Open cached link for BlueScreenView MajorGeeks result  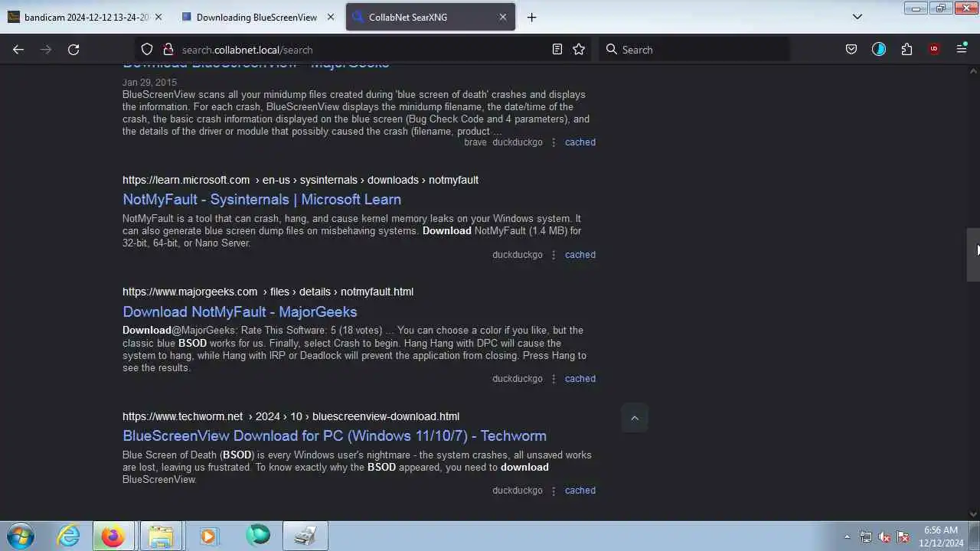coord(580,142)
